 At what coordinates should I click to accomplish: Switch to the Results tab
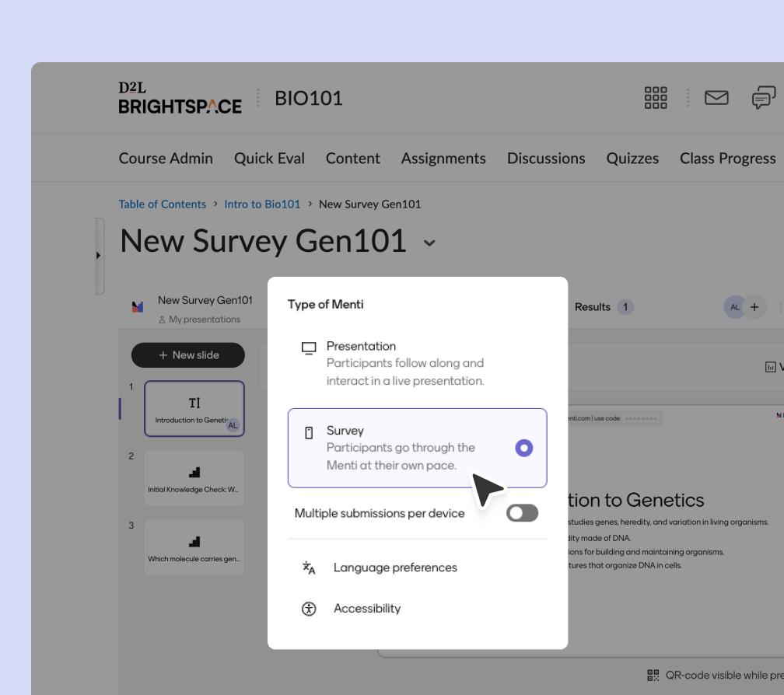click(593, 307)
